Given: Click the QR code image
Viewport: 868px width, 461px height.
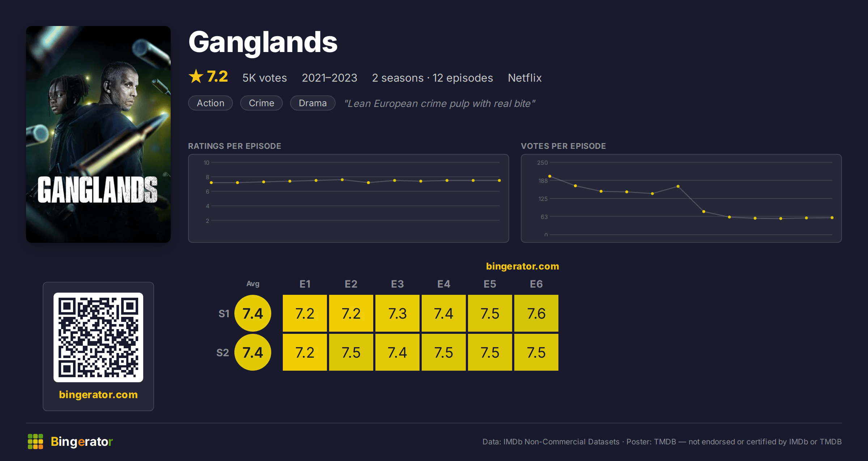Looking at the screenshot, I should (x=98, y=337).
